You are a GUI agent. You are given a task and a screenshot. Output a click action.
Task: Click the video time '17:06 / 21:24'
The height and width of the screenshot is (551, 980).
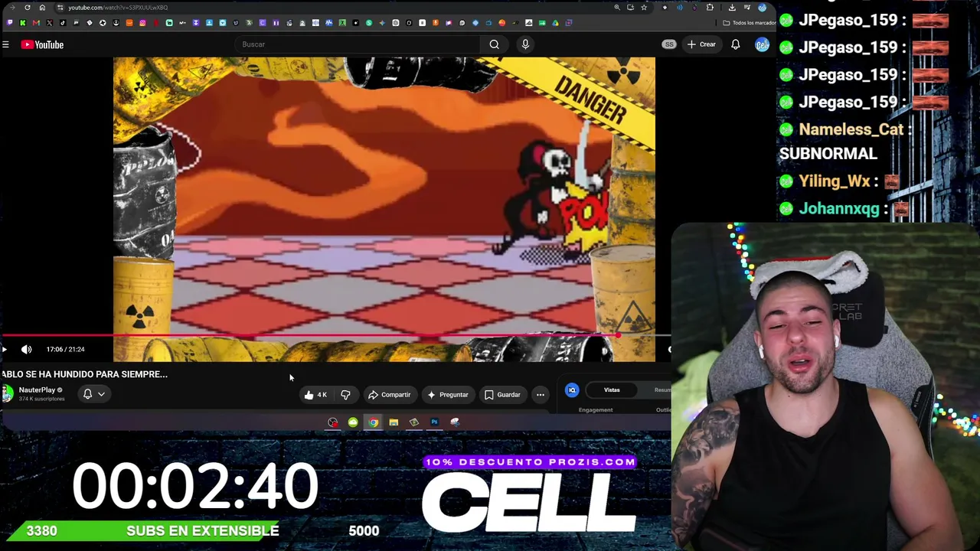65,350
